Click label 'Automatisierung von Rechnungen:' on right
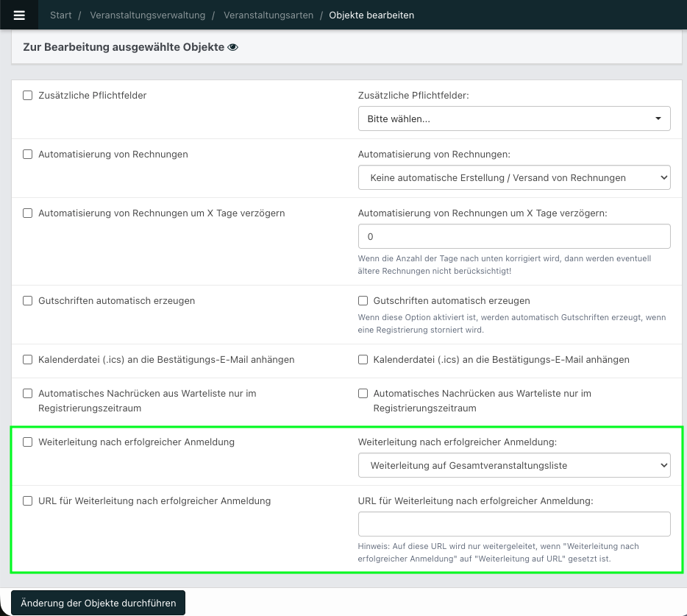This screenshot has height=616, width=687. coord(434,155)
